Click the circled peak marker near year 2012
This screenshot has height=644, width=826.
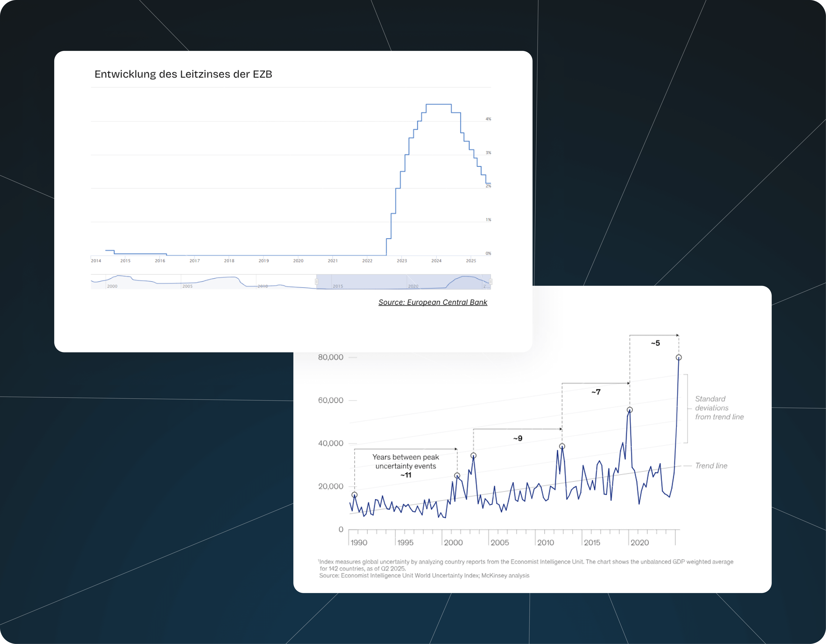tap(562, 446)
